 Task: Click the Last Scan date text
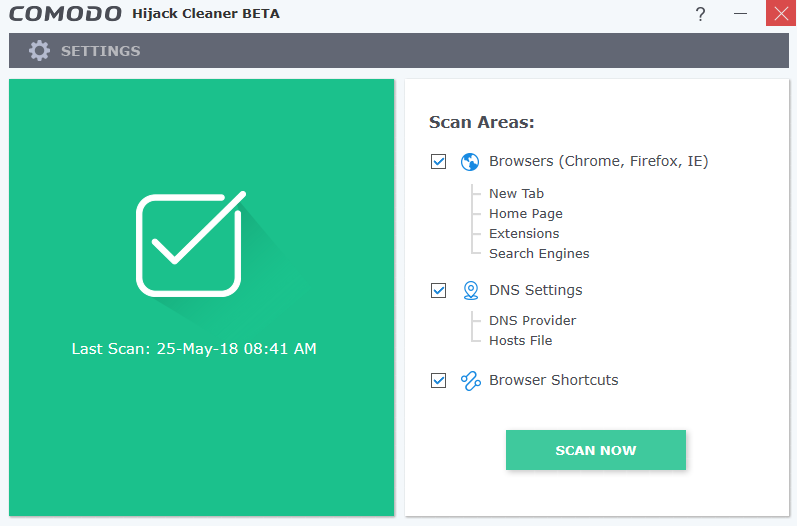tap(194, 349)
